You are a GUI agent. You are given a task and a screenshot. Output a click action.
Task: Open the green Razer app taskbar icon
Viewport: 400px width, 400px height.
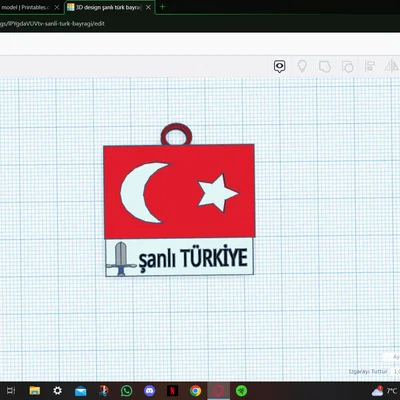coord(242,391)
